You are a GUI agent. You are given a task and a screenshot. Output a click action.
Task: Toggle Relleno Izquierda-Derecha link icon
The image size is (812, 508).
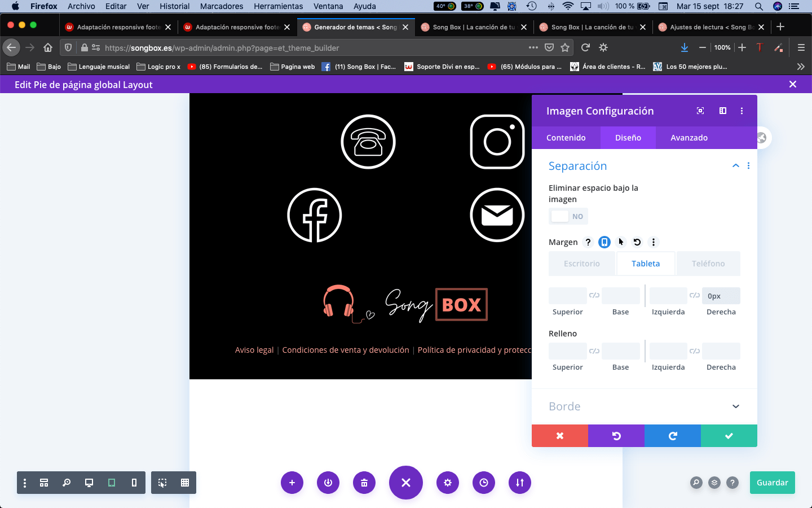tap(695, 351)
